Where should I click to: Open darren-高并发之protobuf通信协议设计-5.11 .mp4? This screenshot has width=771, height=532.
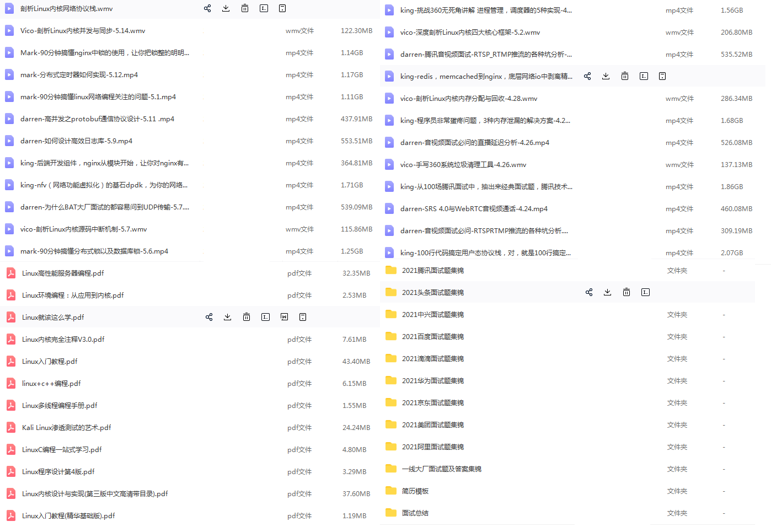coord(97,119)
